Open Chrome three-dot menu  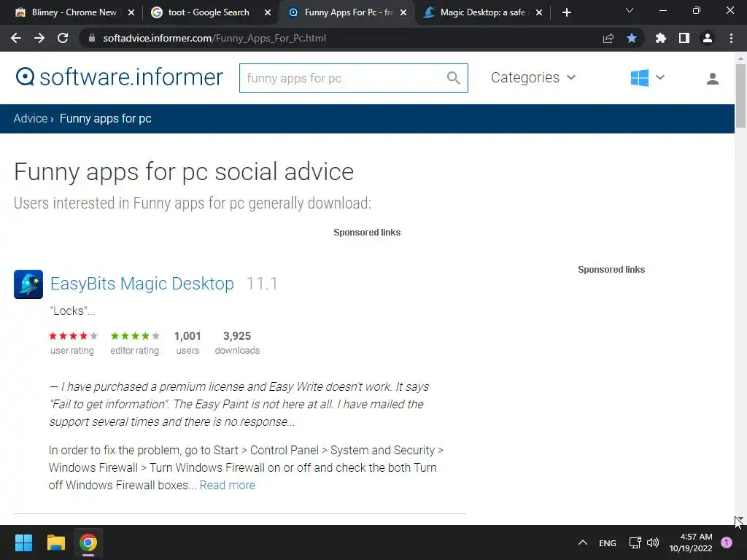pyautogui.click(x=731, y=38)
